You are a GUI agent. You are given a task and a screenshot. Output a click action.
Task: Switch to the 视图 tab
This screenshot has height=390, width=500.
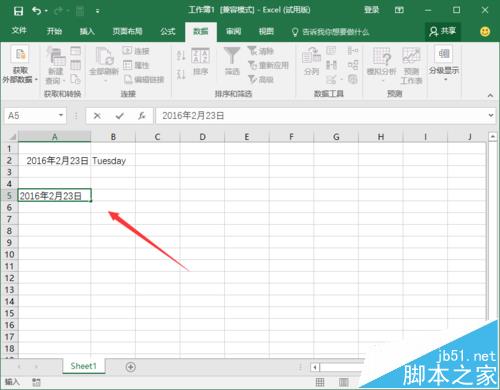(x=266, y=31)
